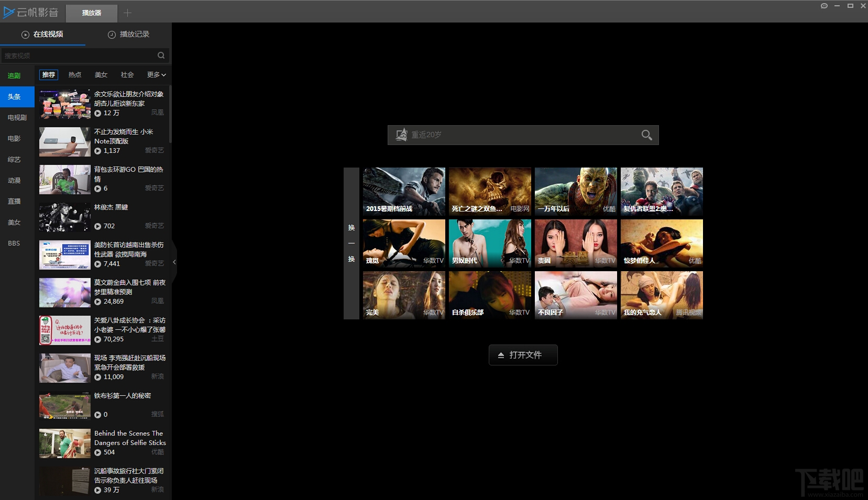Open the 贵圈 movie thumbnail
Viewport: 868px width, 500px height.
coord(576,243)
